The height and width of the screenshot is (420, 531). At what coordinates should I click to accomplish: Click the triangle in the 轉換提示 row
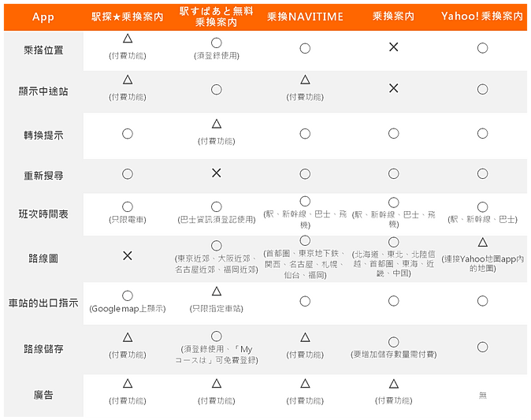point(216,124)
